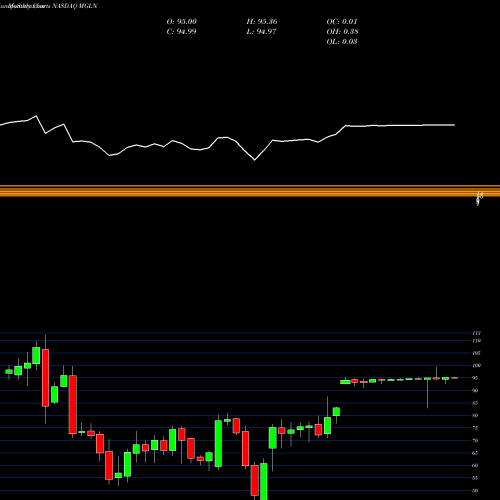Click the 95 price axis label
Screen dimensions: 500x500
pyautogui.click(x=475, y=378)
